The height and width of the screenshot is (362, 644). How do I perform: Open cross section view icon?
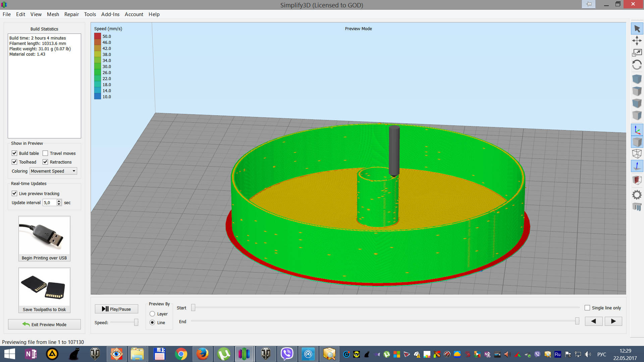(x=637, y=180)
